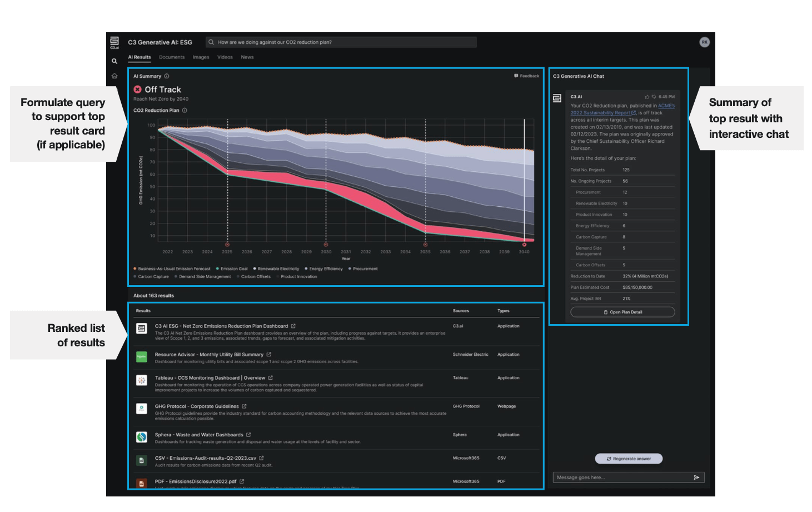Click the Types column header

(x=503, y=311)
